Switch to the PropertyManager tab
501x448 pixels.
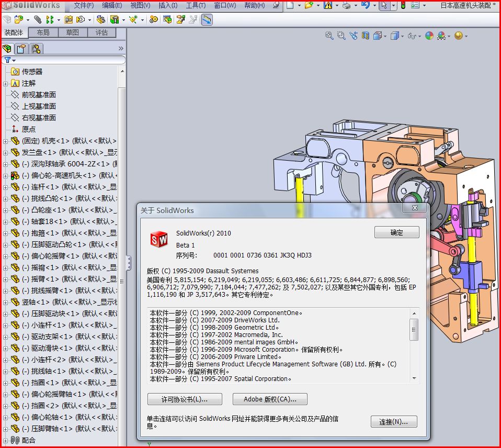point(21,49)
